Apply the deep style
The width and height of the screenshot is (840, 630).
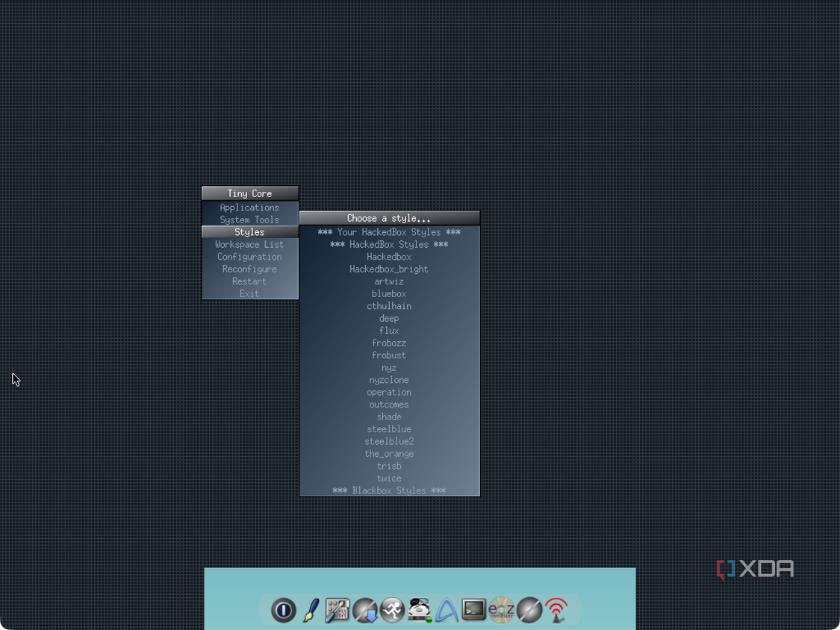(x=390, y=318)
